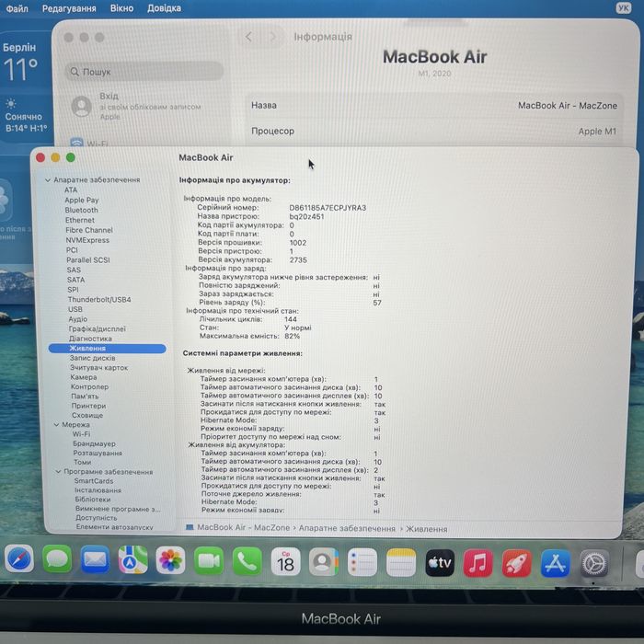Click the account avatar in Settings window
This screenshot has width=644, height=644.
coord(82,106)
